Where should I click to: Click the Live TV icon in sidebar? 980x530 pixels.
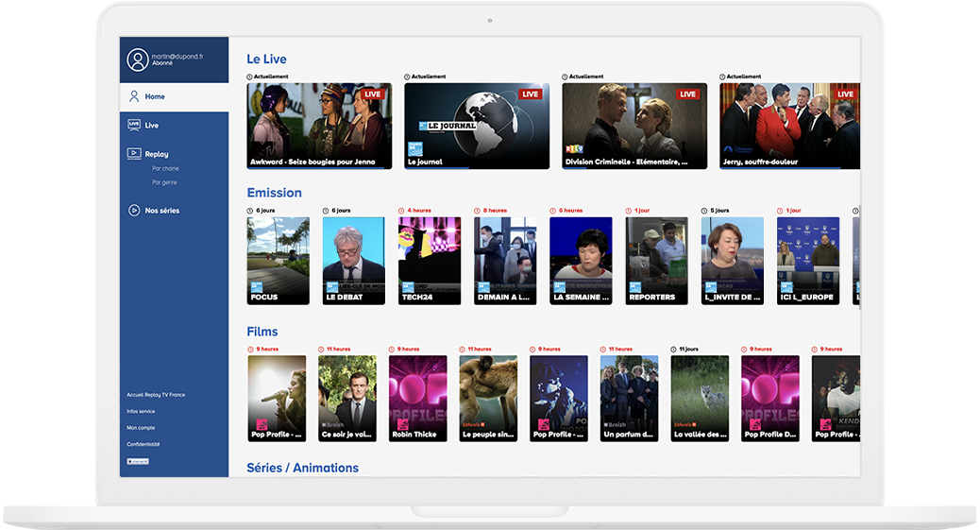pyautogui.click(x=134, y=125)
